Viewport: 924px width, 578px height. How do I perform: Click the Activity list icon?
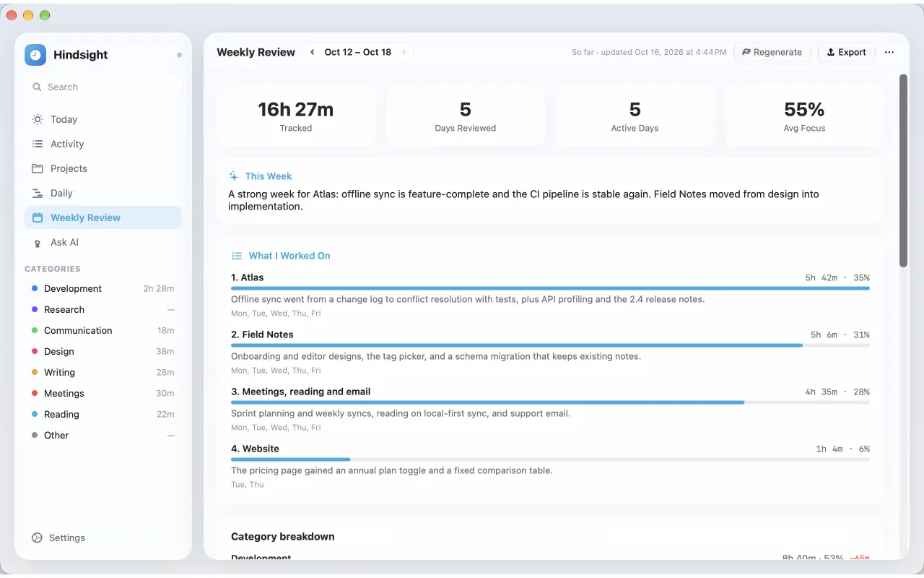pos(38,144)
